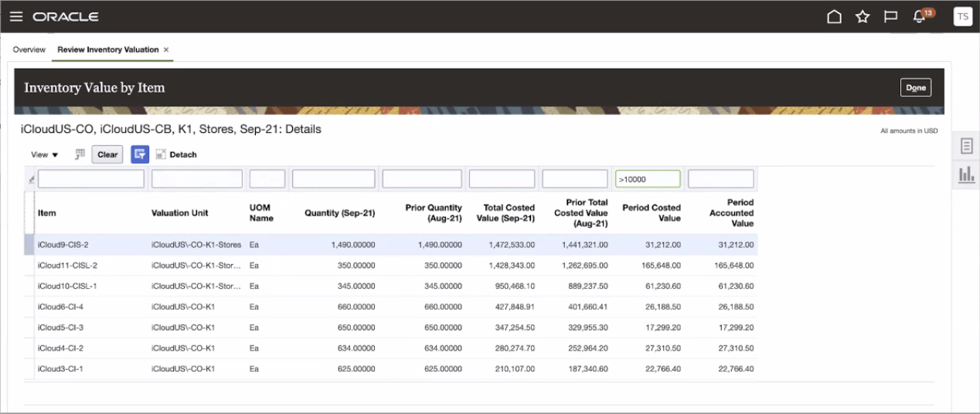Screen dimensions: 980x414
Task: Focus the Total Costed Value filter field
Action: (502, 179)
